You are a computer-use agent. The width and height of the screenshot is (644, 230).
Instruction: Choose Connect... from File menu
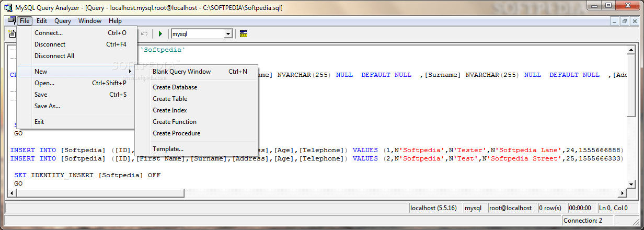click(77, 33)
